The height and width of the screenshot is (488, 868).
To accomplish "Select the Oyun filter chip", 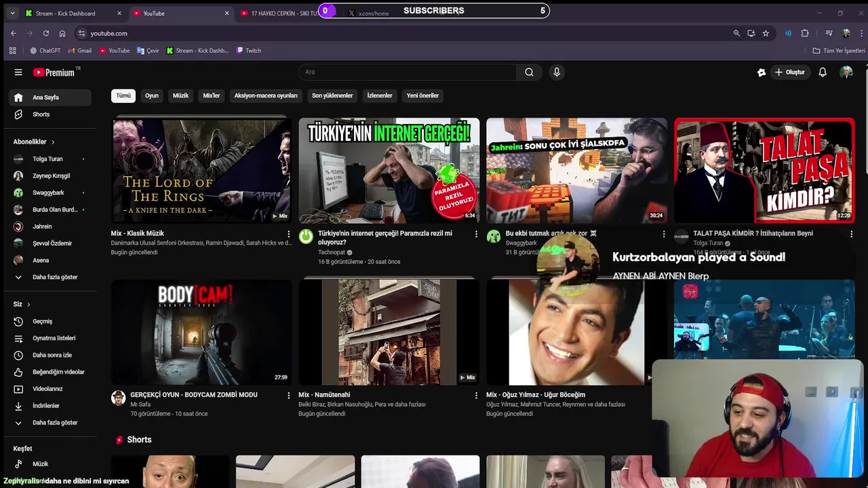I will 152,96.
